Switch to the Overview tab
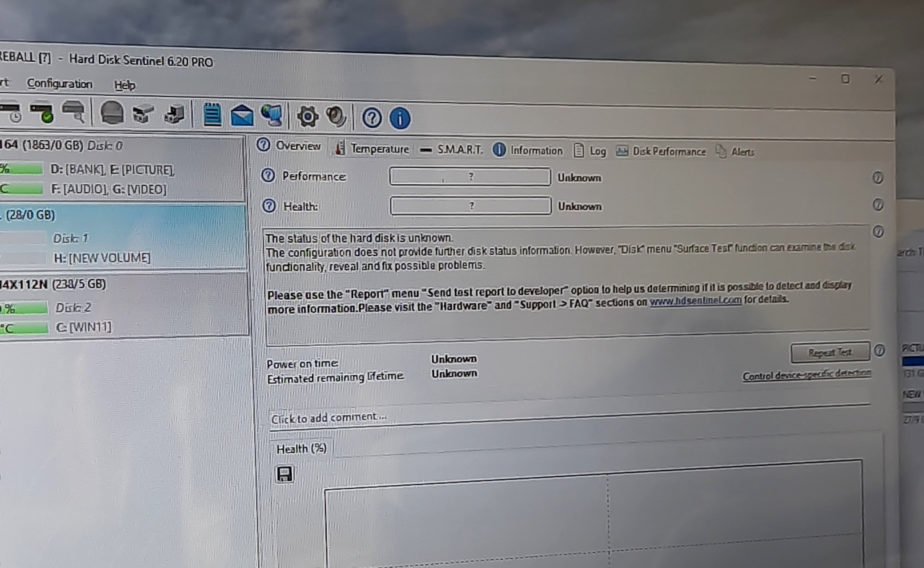924x568 pixels. coord(289,145)
